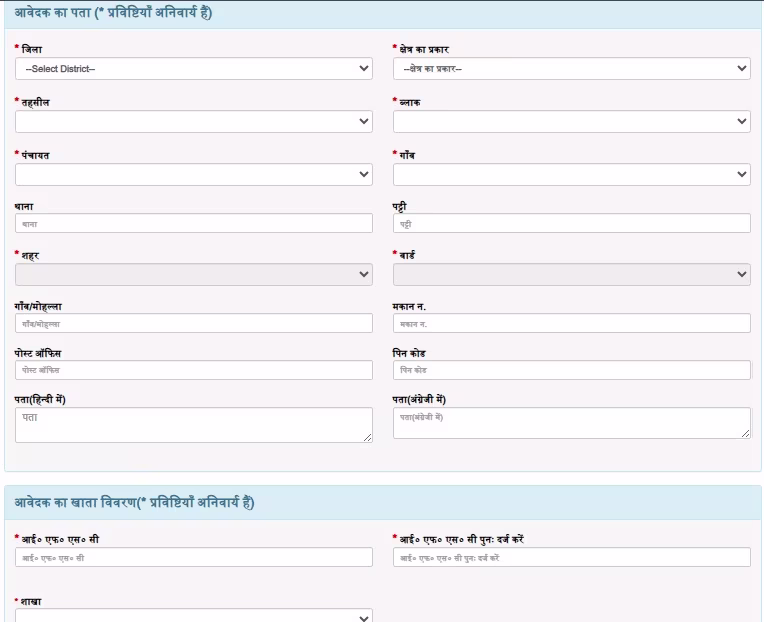Focus the पता(हिन्दी में) text area
Screen dimensions: 764x622
click(193, 425)
